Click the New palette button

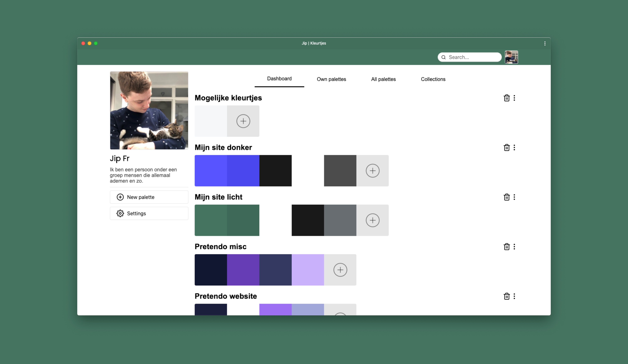149,197
